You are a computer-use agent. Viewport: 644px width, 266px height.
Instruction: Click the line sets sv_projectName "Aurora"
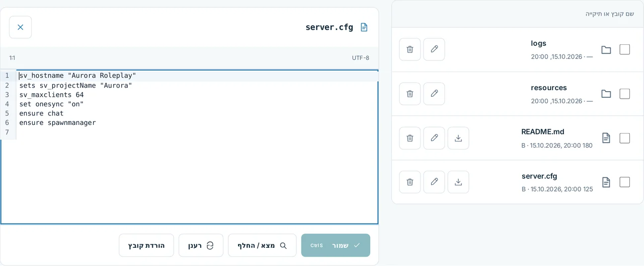tap(76, 85)
